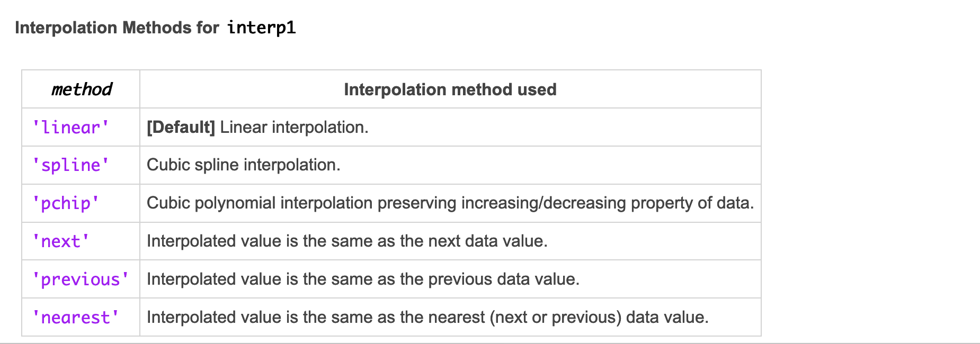Click the 'spline' method code
980x344 pixels.
pyautogui.click(x=70, y=165)
